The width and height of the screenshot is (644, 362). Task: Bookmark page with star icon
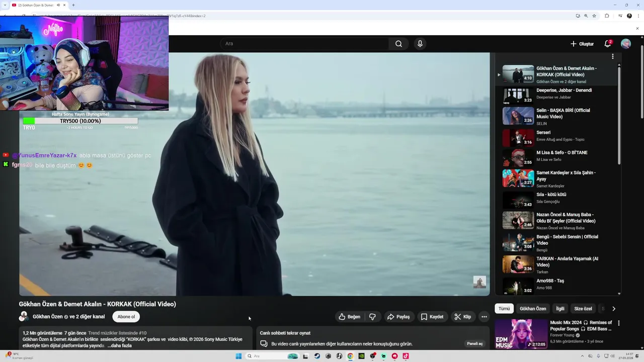[x=594, y=16]
